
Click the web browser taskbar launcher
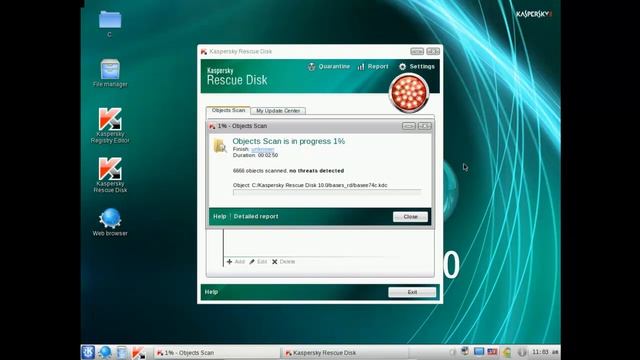point(105,352)
